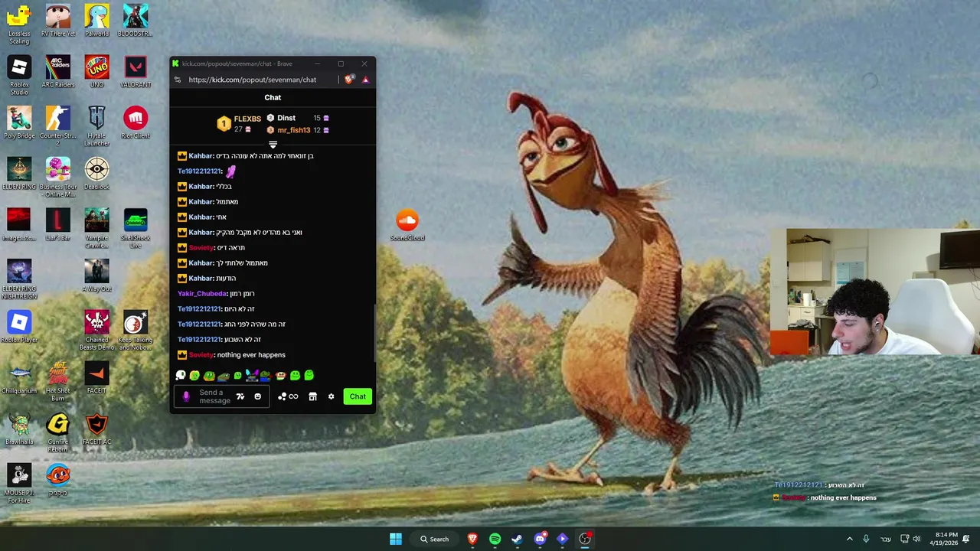Open FLEXBS leaderboard profile
This screenshot has width=980, height=551.
click(247, 119)
